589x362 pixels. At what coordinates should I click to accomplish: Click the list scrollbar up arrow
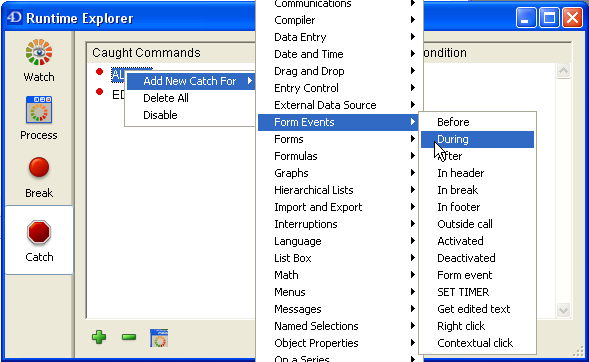pos(563,71)
